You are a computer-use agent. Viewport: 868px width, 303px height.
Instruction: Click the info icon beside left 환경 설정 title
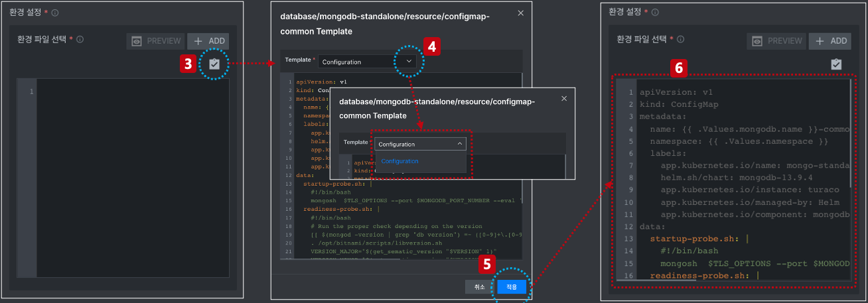coord(55,13)
